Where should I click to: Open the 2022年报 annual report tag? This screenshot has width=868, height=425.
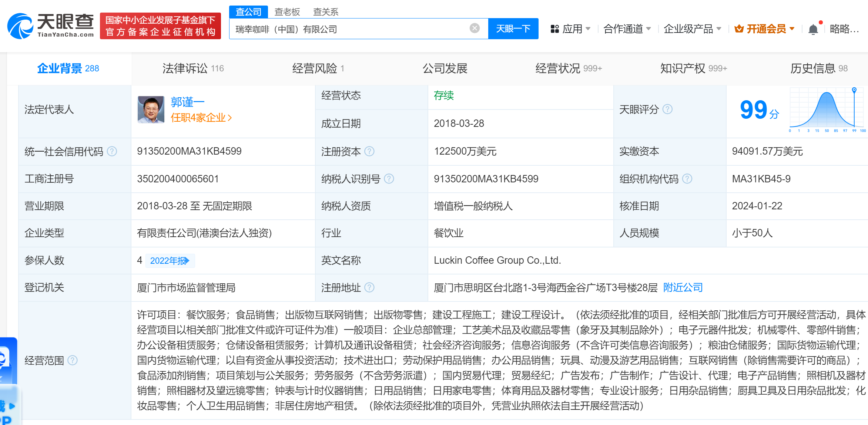pyautogui.click(x=170, y=261)
